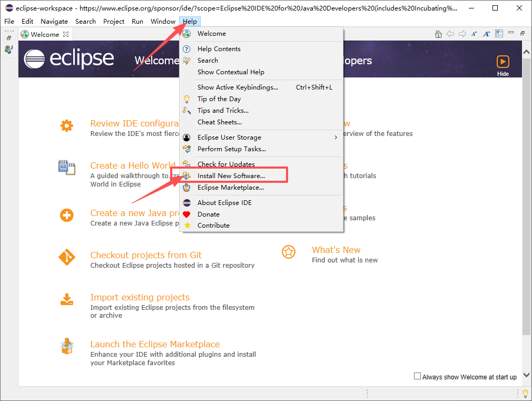Click the Customize page icon in Welcome toolbar
Screen dimensions: 532x401
[x=499, y=34]
